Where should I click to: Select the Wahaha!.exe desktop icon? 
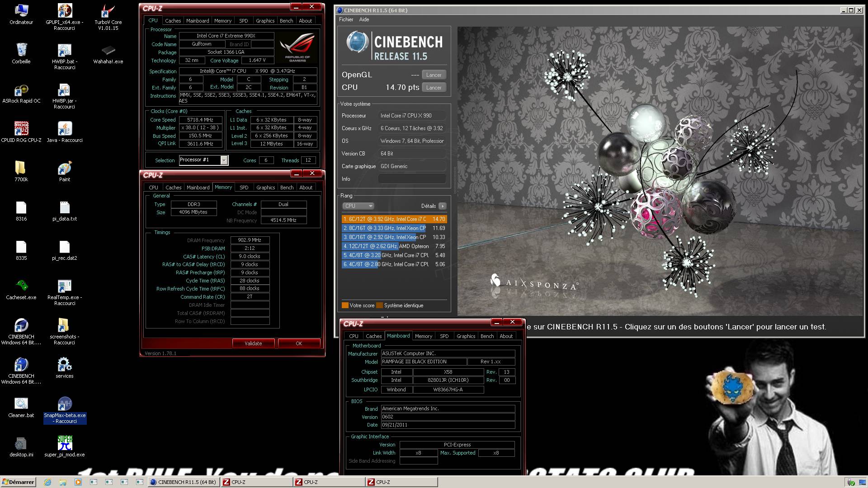[x=108, y=53]
